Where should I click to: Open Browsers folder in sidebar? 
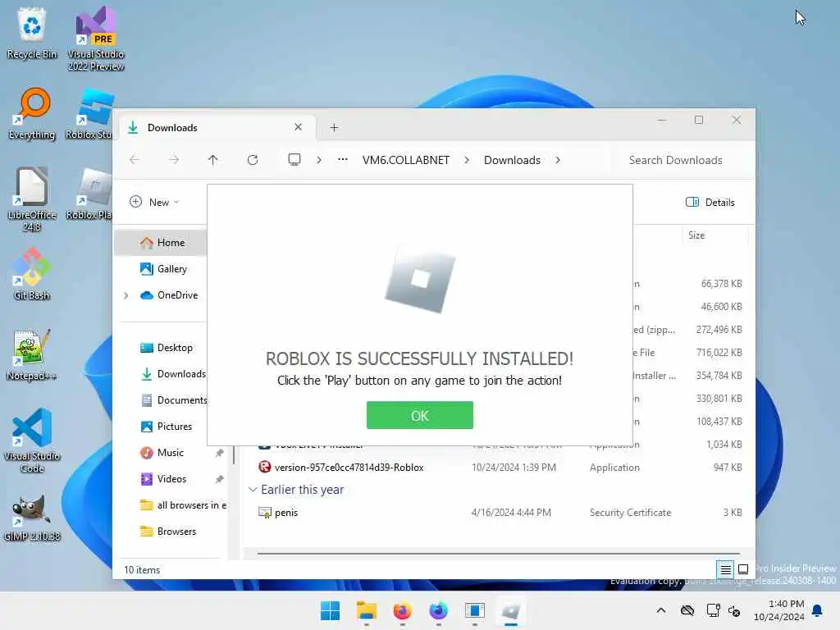pos(168,532)
